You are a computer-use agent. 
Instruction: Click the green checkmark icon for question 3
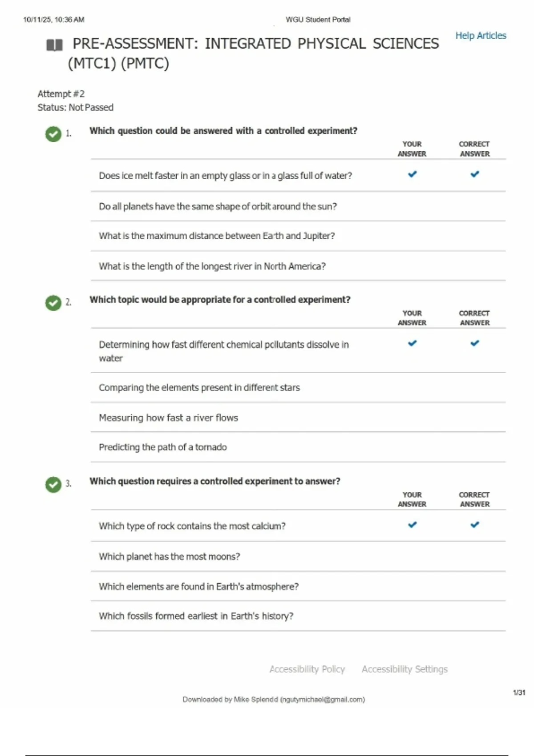53,484
